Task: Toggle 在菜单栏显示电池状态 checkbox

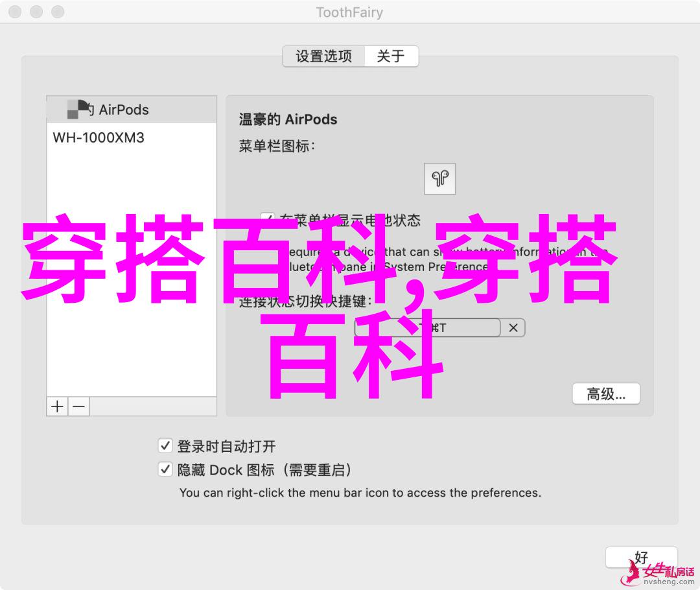Action: (x=268, y=220)
